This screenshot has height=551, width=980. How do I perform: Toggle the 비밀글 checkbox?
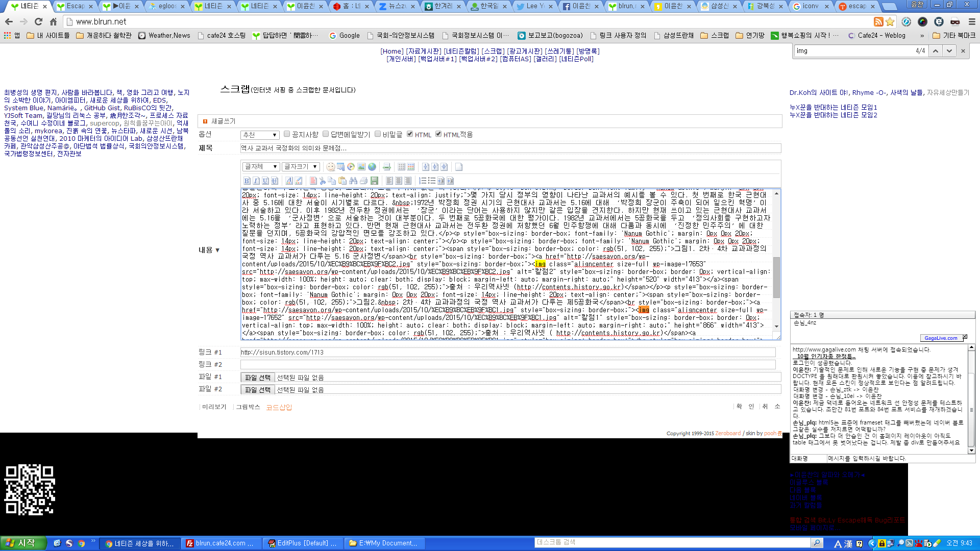point(378,134)
